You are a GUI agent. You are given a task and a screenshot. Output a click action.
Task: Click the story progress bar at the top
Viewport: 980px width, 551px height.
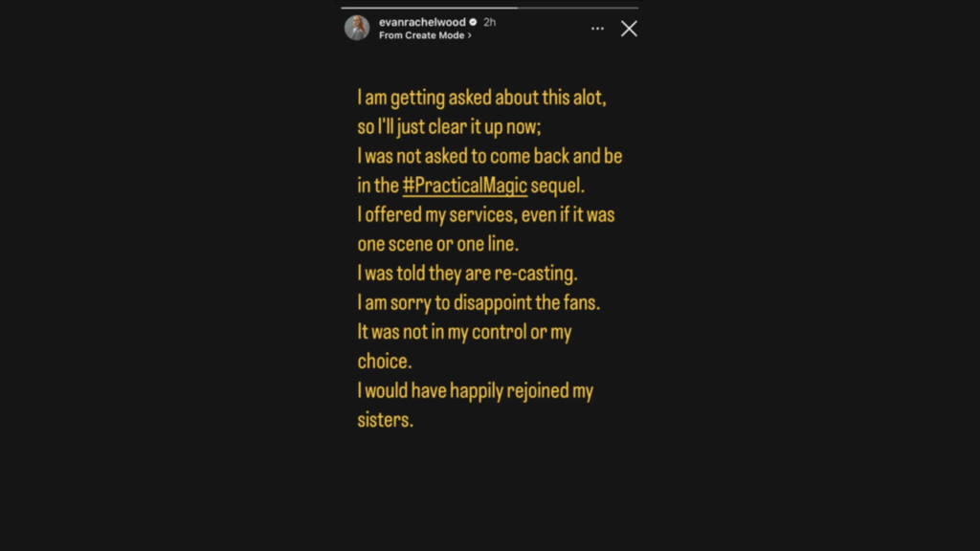(x=490, y=8)
